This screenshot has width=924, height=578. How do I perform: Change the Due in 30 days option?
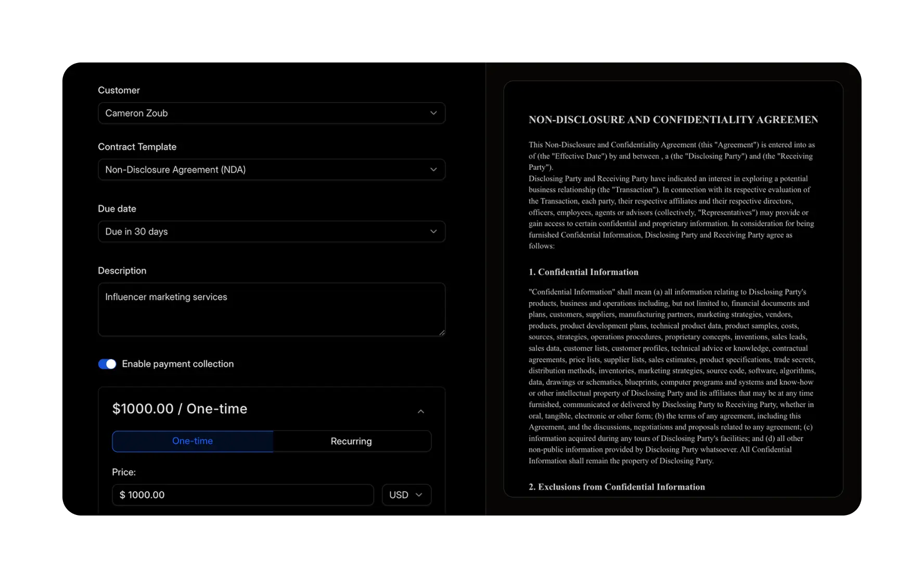[x=271, y=231]
